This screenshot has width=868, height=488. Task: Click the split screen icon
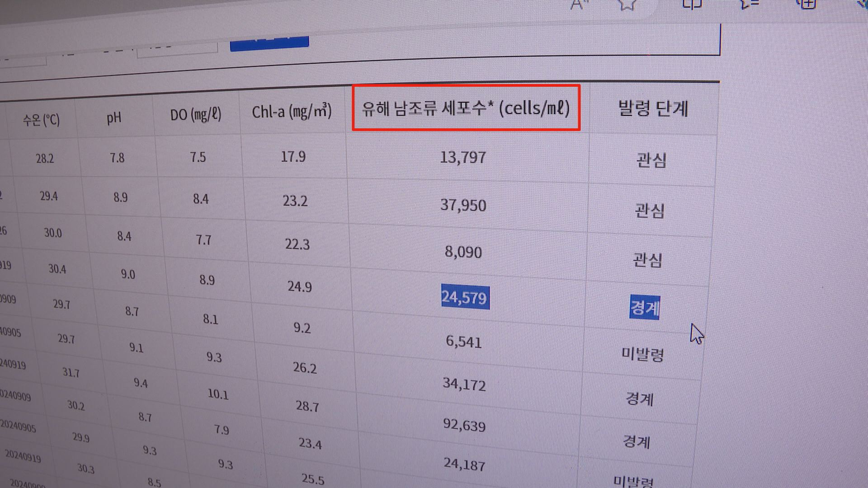[692, 4]
